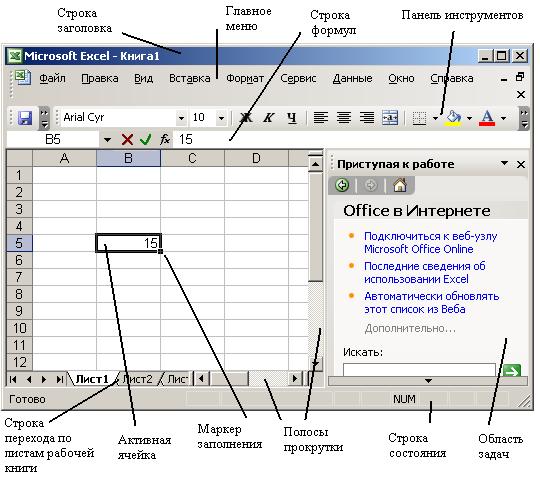Open the Вид menu
Image resolution: width=540 pixels, height=479 pixels.
coord(144,79)
